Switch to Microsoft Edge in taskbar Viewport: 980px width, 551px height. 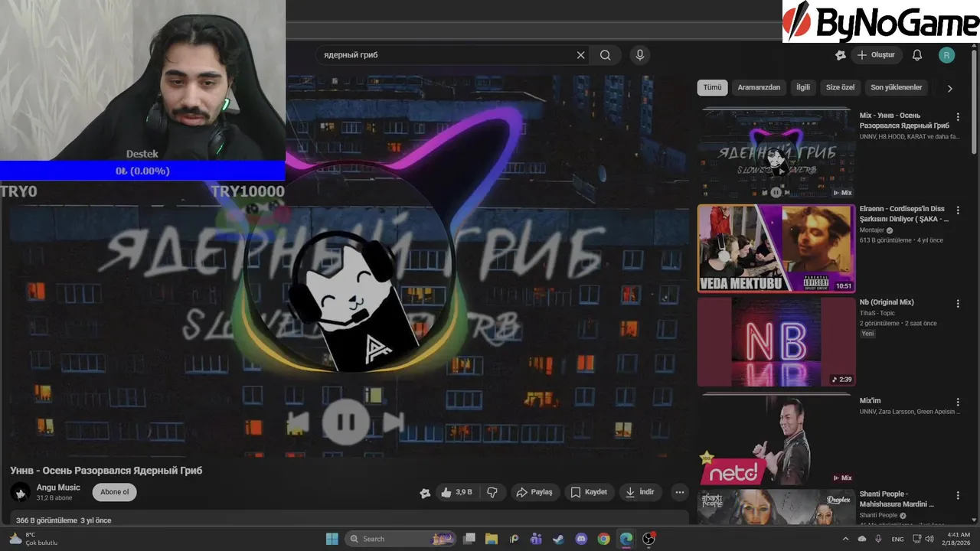point(626,539)
